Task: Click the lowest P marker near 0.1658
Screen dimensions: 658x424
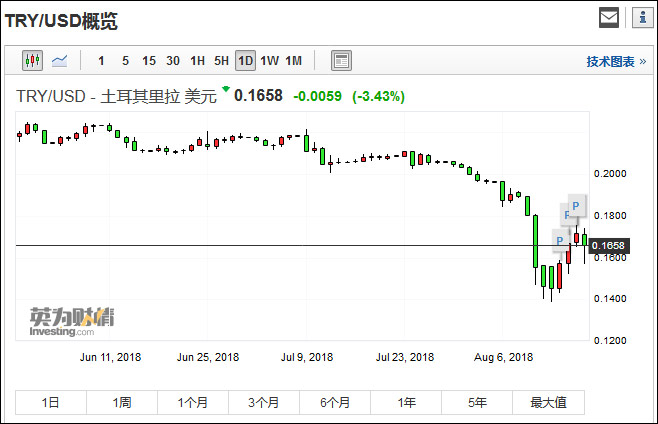Action: (560, 241)
